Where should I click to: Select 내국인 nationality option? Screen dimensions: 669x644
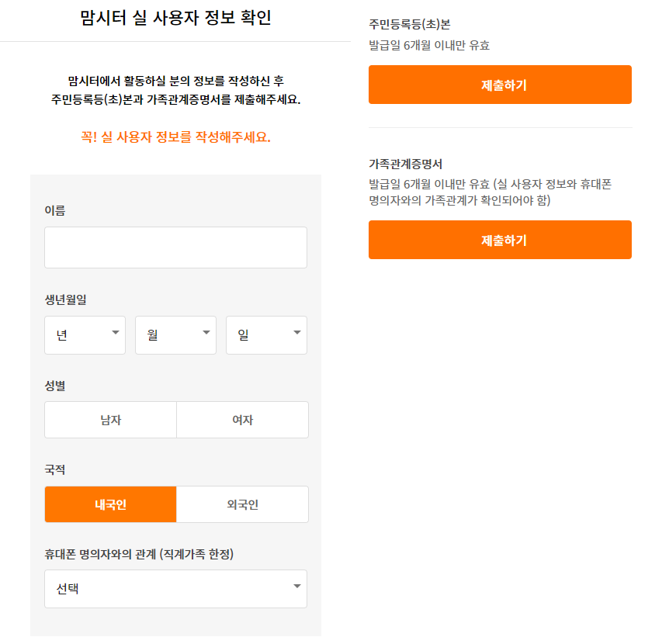[110, 504]
